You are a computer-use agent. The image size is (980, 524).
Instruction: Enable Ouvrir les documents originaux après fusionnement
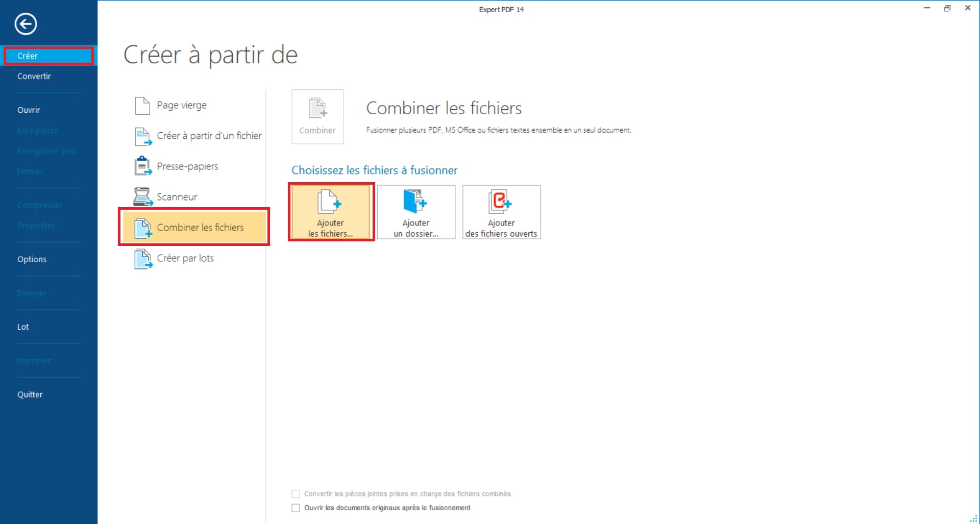click(296, 508)
